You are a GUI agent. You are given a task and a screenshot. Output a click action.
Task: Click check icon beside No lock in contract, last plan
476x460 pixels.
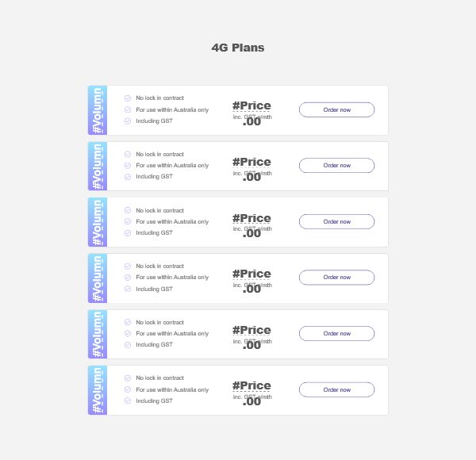click(x=128, y=378)
